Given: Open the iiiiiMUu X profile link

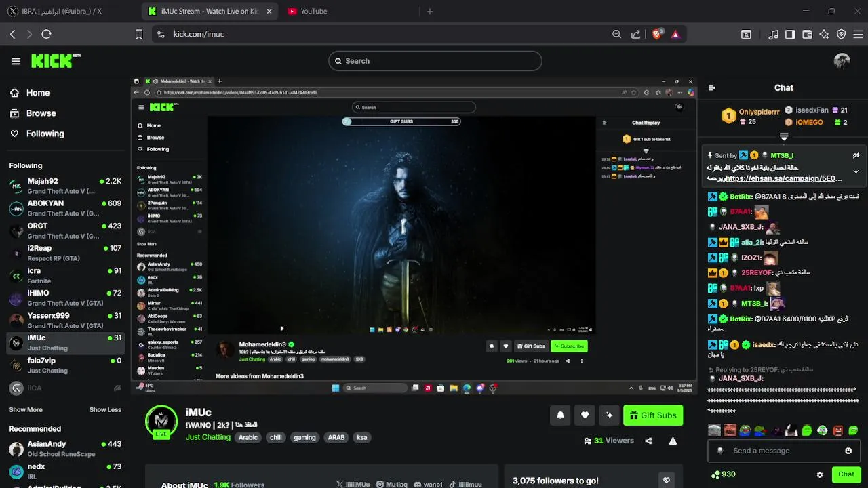Looking at the screenshot, I should click(353, 485).
